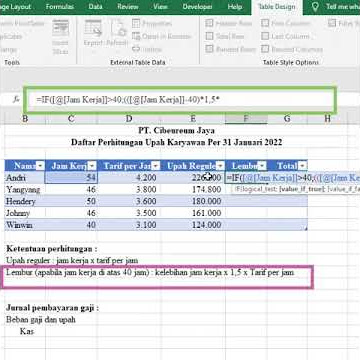
Task: Click the Upah Reguler cell 174.800
Action: coord(193,189)
